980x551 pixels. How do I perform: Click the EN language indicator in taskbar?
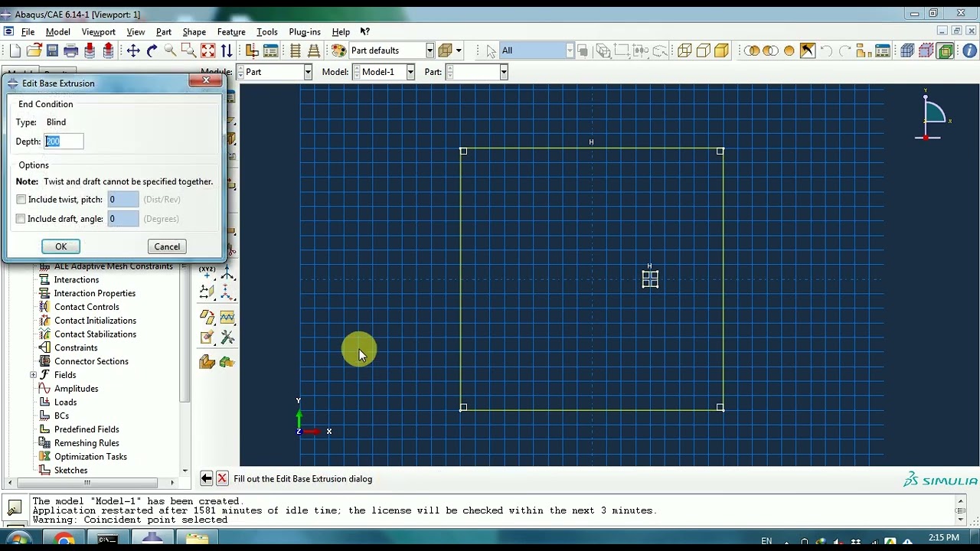click(766, 541)
